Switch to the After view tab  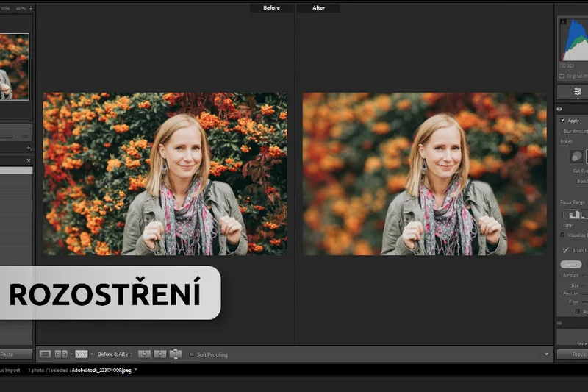point(319,7)
